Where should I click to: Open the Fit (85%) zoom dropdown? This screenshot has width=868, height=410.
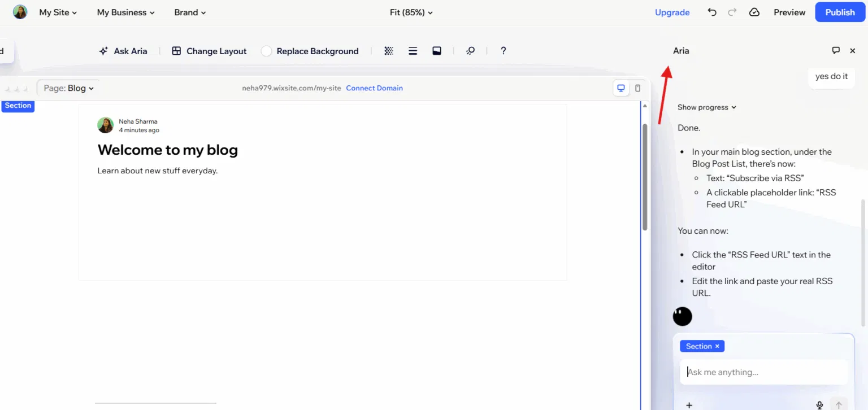pyautogui.click(x=411, y=12)
